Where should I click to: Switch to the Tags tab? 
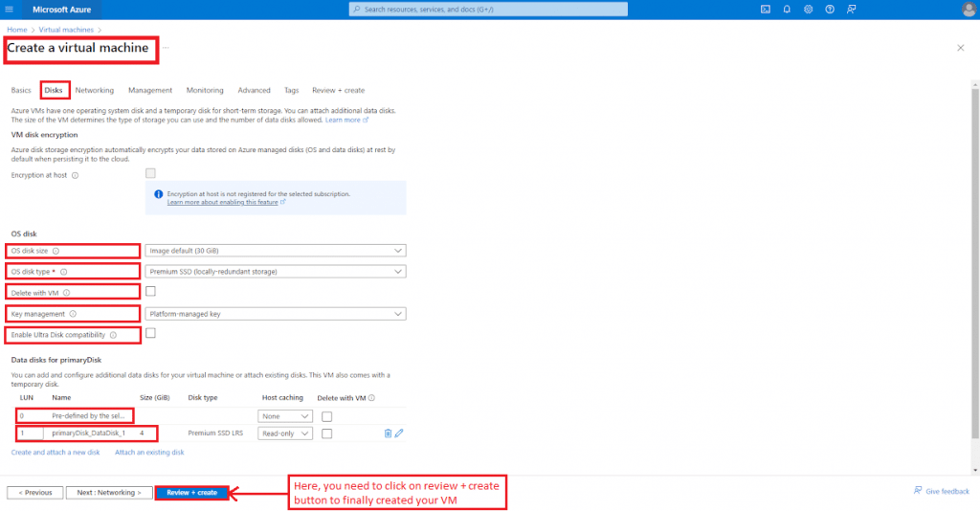point(291,91)
